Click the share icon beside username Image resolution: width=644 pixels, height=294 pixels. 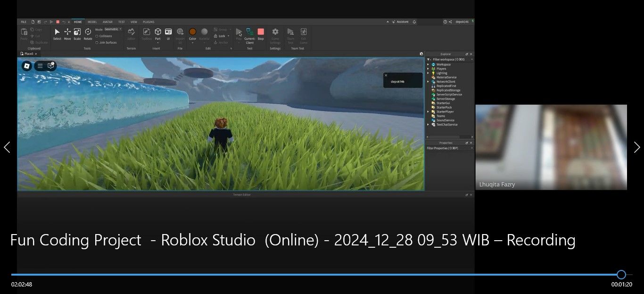[x=450, y=22]
